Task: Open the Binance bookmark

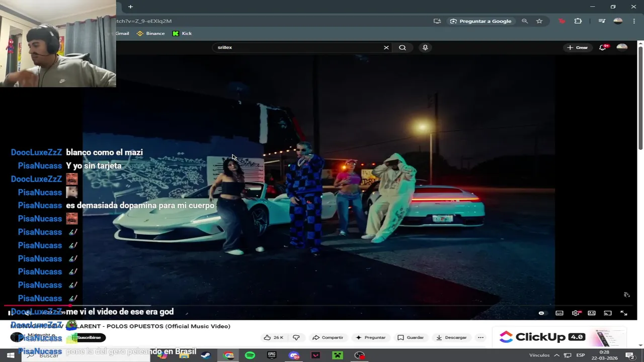Action: [150, 34]
